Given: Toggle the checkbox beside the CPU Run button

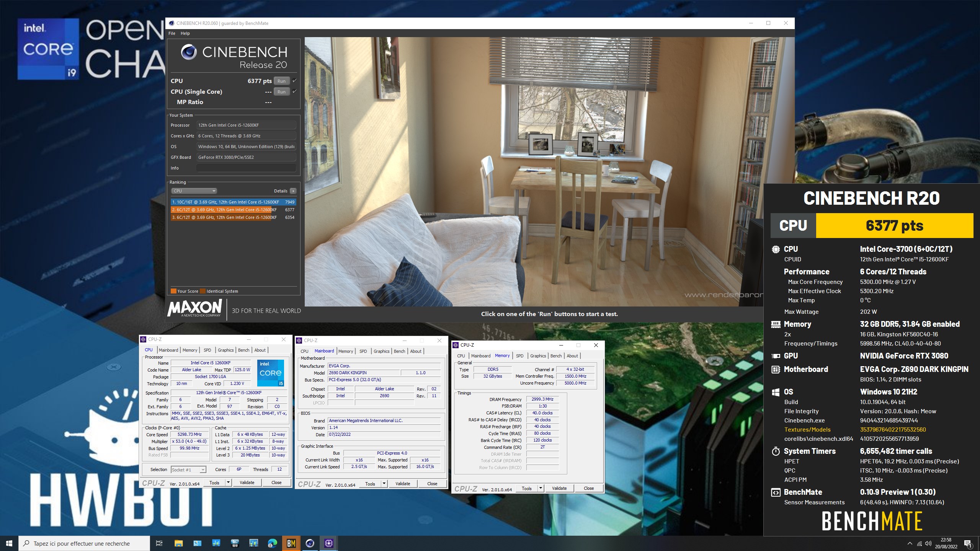Looking at the screenshot, I should pos(294,81).
